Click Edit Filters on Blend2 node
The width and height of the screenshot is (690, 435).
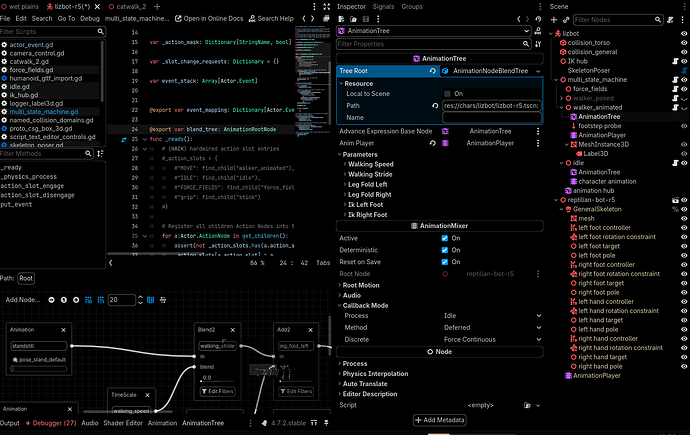click(217, 391)
